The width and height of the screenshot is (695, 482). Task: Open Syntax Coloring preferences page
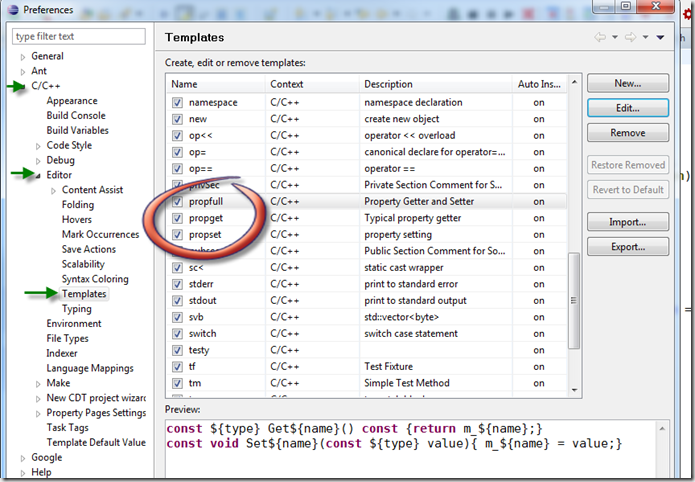(95, 279)
